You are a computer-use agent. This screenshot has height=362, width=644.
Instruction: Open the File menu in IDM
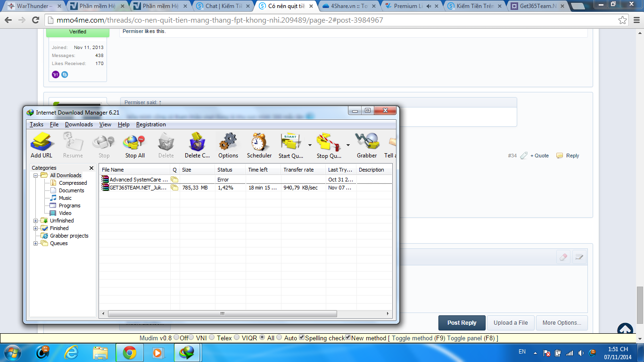(x=54, y=124)
